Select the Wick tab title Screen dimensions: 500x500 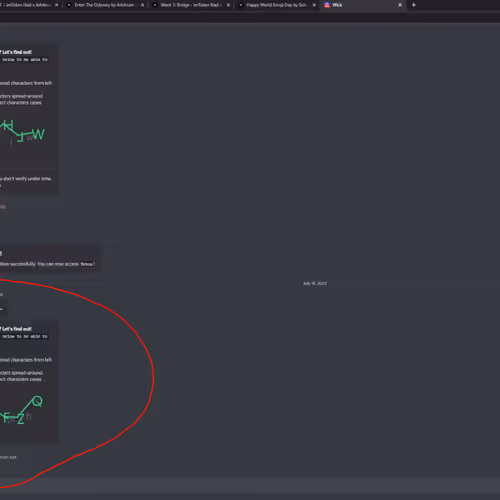(x=337, y=5)
